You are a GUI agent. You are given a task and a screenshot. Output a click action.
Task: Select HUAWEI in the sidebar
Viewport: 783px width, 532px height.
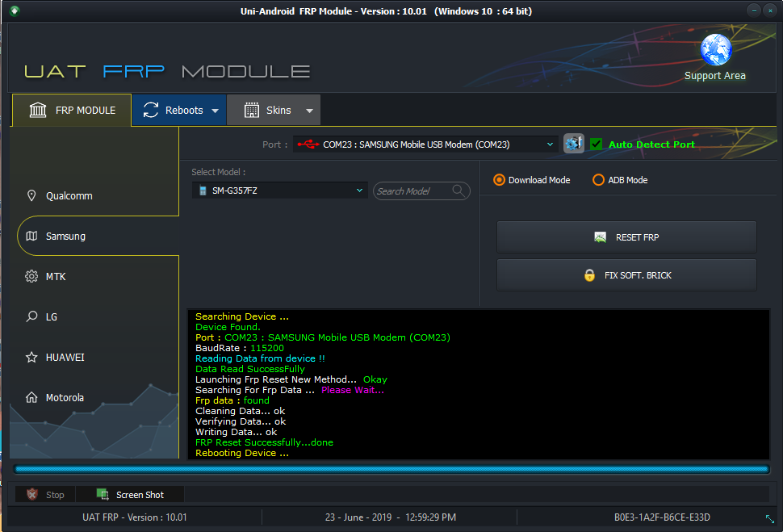[94, 357]
